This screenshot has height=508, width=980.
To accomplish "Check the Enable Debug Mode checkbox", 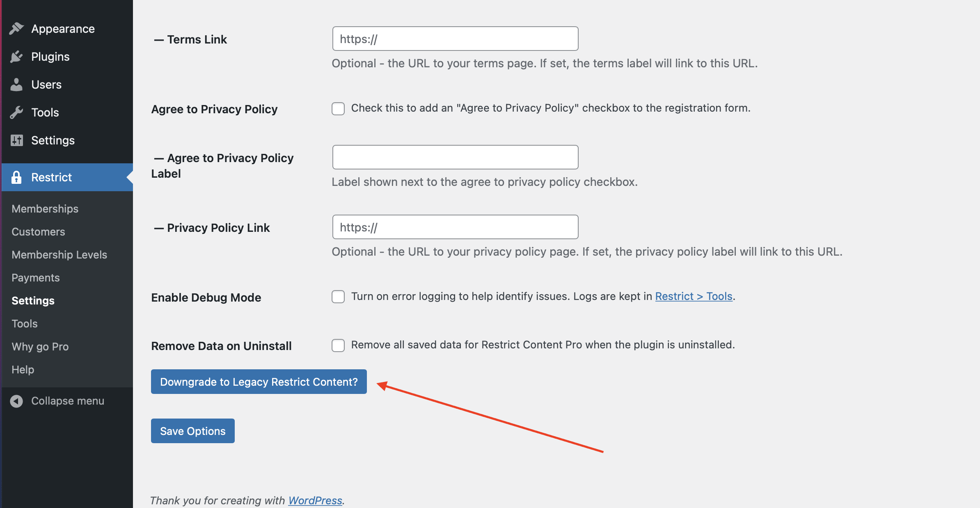I will pyautogui.click(x=338, y=297).
